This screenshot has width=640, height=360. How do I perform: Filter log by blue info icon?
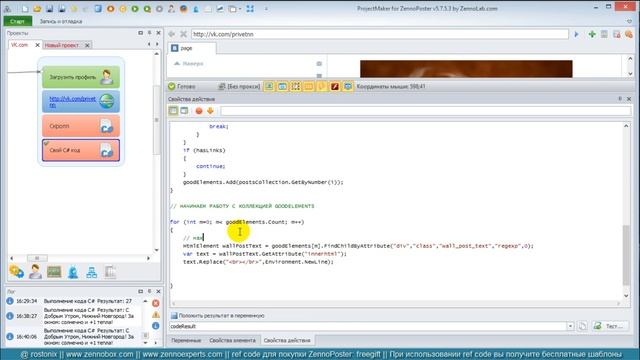[x=156, y=326]
